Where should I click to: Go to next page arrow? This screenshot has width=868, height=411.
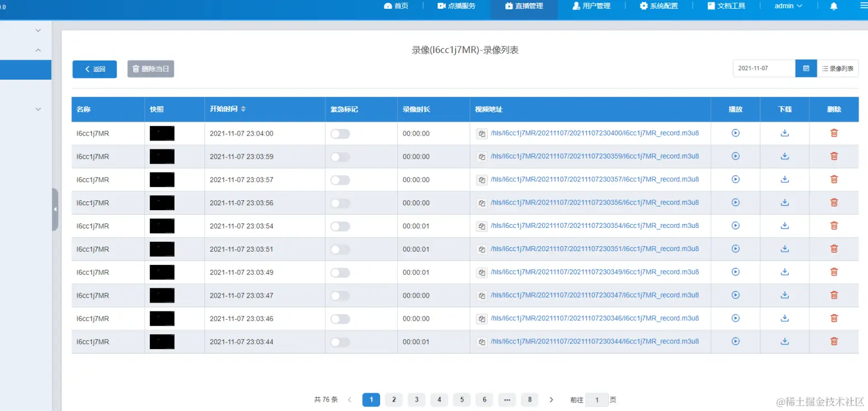[551, 399]
